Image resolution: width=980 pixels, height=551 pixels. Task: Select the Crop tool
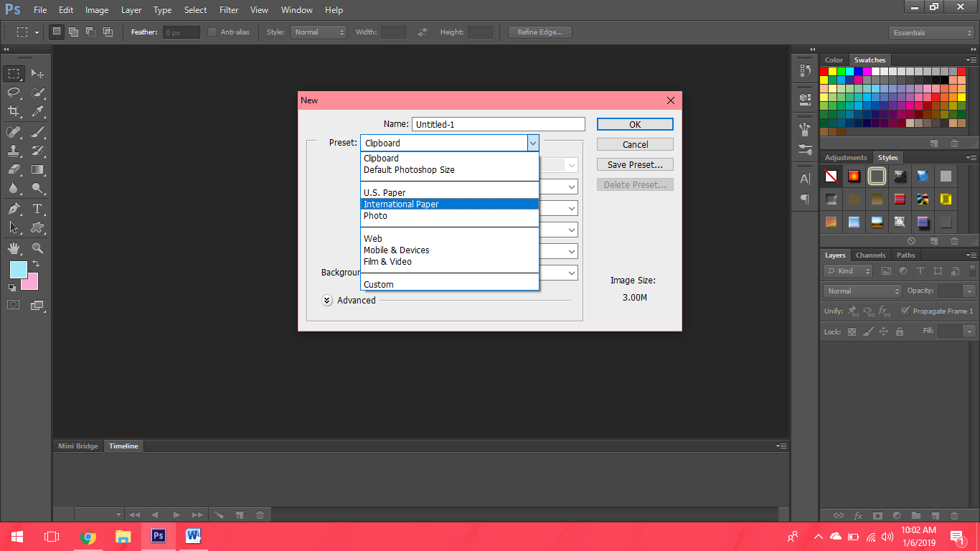point(14,111)
